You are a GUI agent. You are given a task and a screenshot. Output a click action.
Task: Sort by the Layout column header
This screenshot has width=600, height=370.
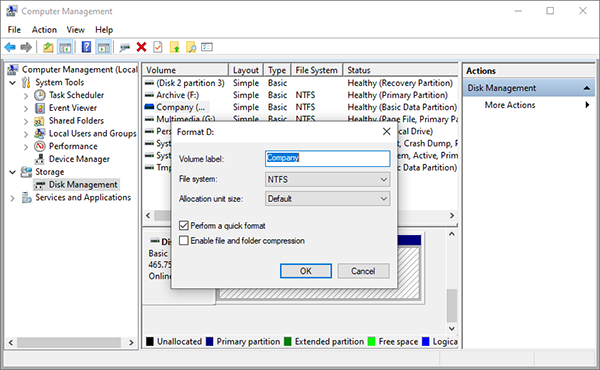246,70
